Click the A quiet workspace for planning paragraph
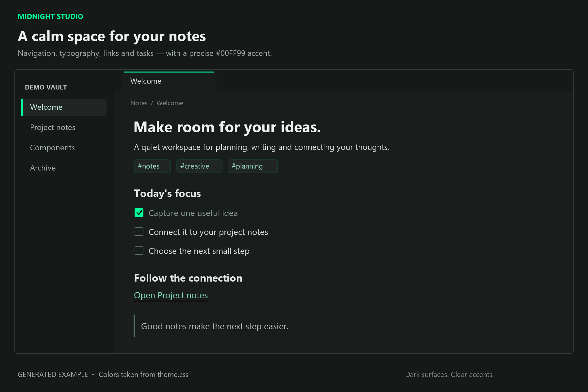The height and width of the screenshot is (392, 588). (262, 147)
